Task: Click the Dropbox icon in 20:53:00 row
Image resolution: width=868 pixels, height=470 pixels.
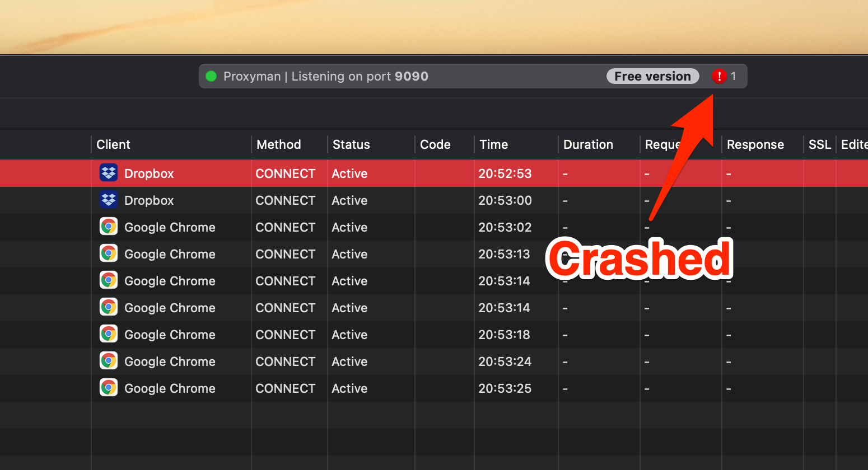Action: coord(109,200)
